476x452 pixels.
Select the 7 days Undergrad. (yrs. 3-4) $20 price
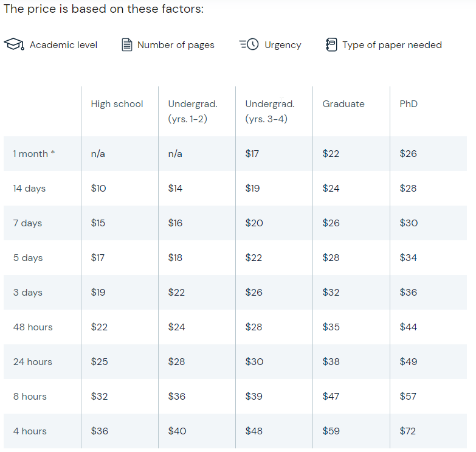pos(254,223)
